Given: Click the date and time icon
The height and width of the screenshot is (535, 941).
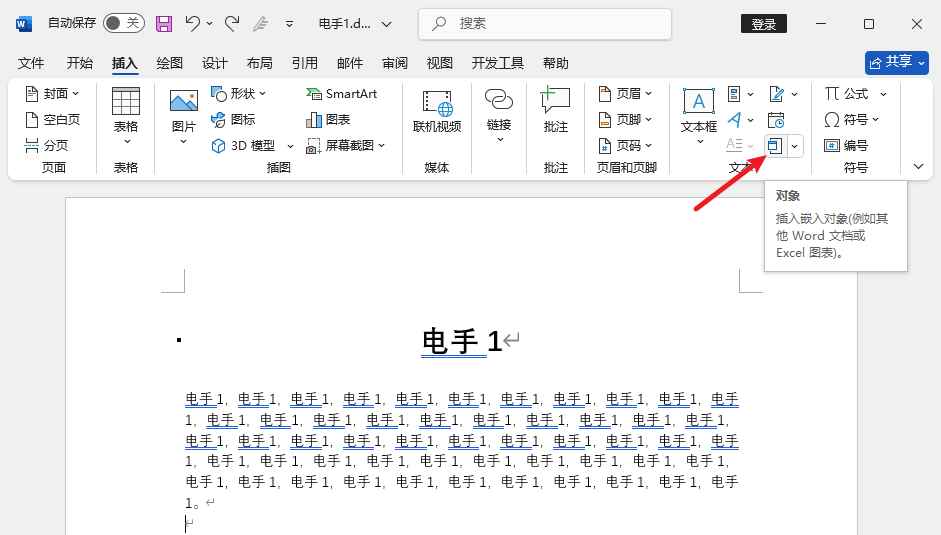Looking at the screenshot, I should [775, 120].
